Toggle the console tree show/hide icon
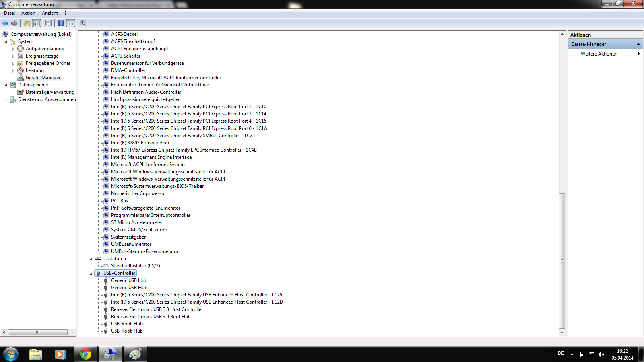644x362 pixels. click(x=37, y=23)
